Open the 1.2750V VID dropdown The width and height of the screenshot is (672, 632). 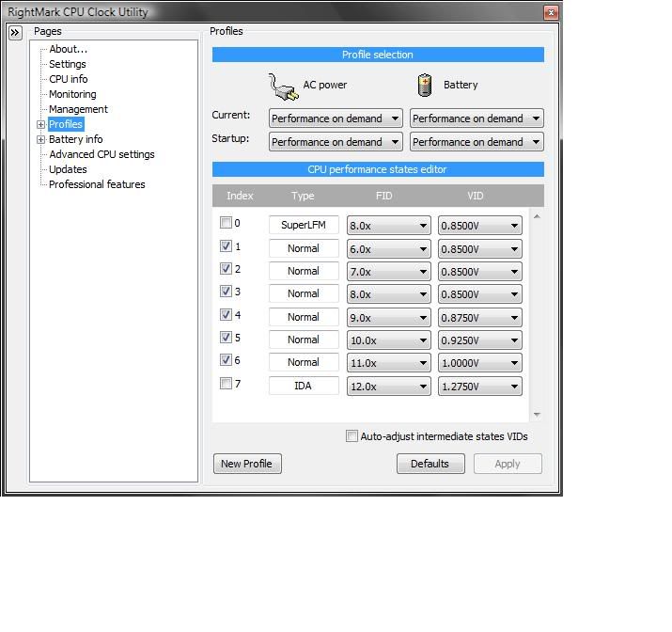(x=480, y=387)
